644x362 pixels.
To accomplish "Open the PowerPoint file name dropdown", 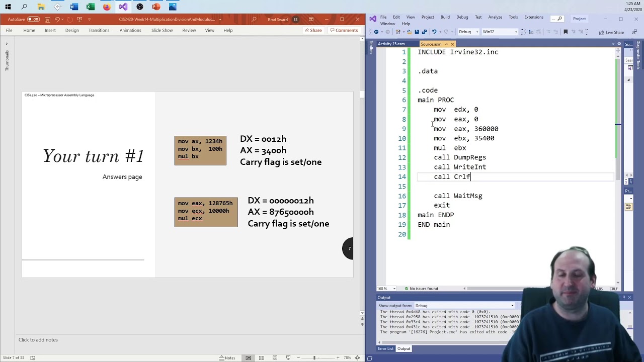I will point(220,20).
